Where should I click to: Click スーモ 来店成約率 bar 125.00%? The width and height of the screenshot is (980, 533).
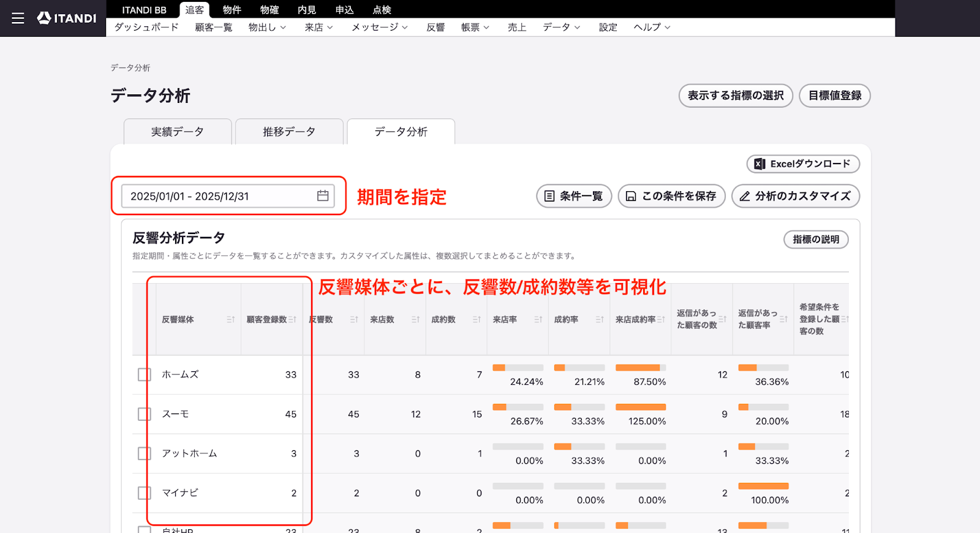coord(641,407)
